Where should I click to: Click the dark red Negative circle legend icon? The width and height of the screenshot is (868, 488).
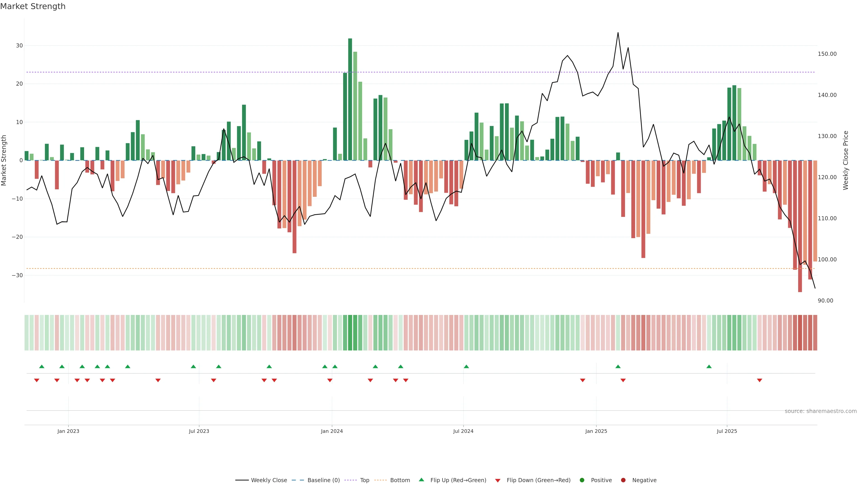(623, 480)
